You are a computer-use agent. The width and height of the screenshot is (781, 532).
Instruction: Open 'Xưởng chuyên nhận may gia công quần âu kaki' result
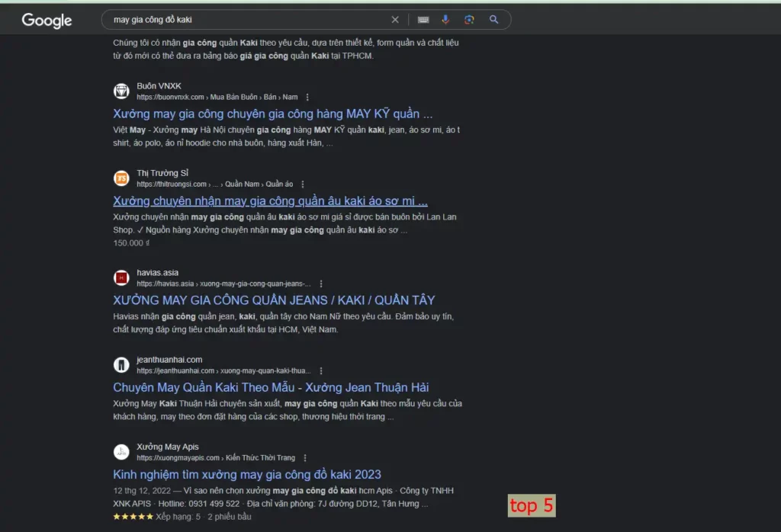click(x=270, y=201)
